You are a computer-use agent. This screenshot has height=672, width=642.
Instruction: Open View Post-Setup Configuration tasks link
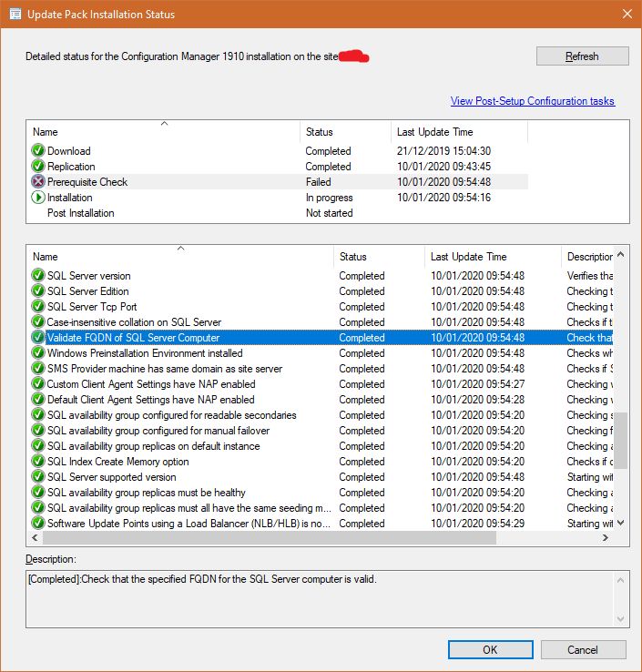pos(533,101)
